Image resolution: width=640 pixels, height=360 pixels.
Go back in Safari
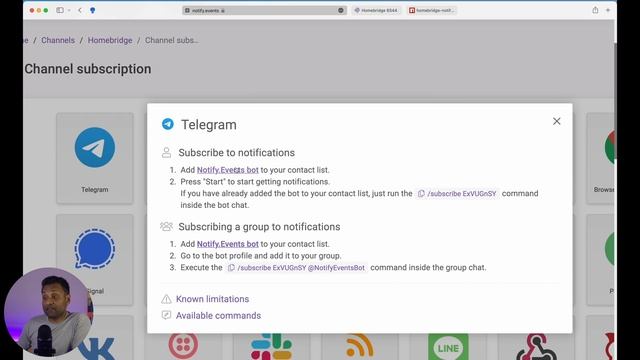80,10
